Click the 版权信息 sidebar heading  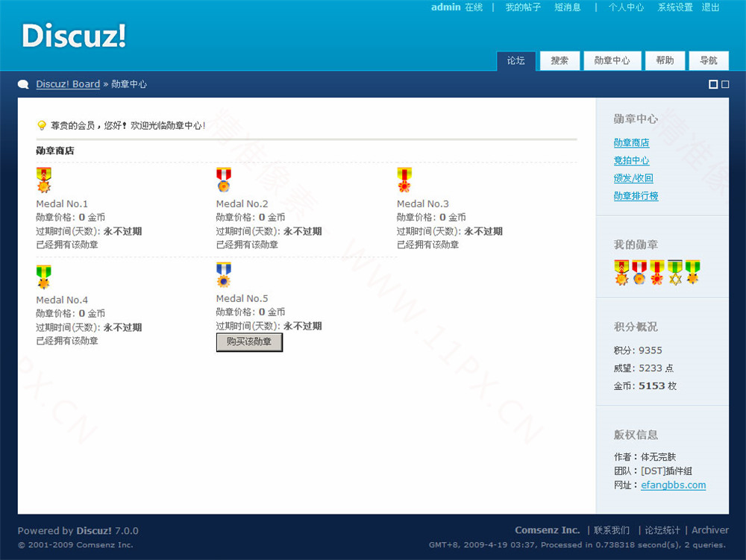pos(636,435)
